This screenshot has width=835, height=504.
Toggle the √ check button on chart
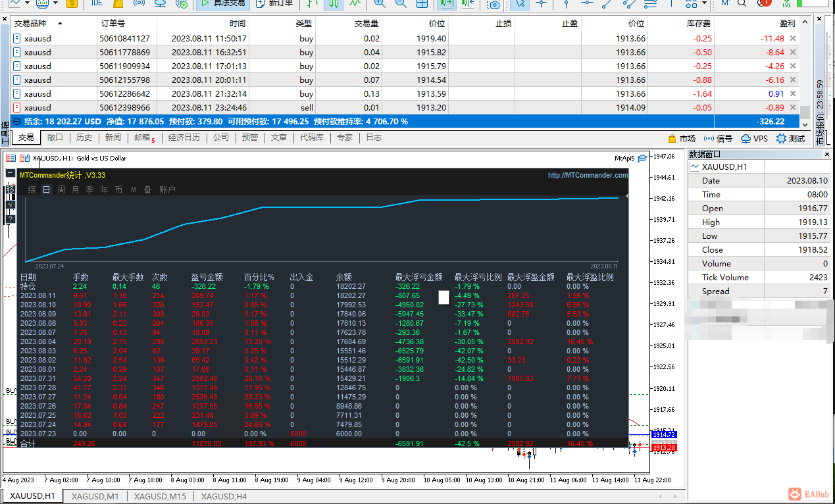pos(10,204)
